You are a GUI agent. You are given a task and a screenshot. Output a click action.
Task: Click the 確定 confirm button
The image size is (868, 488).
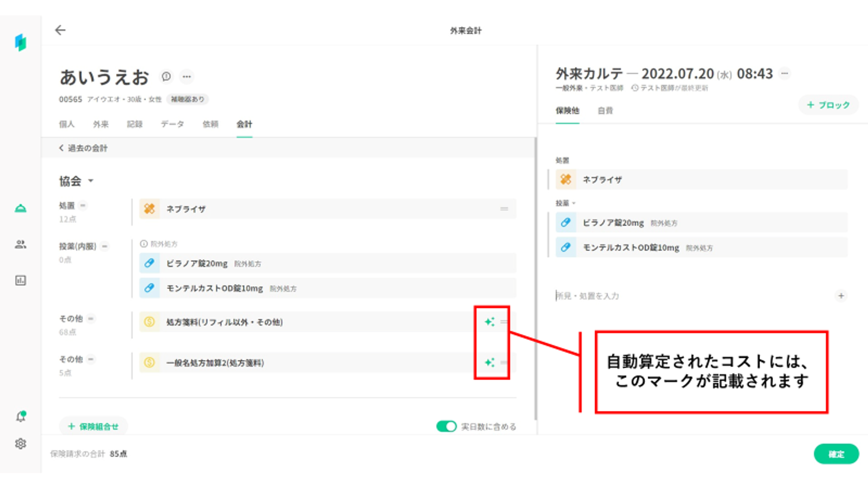[x=836, y=454]
